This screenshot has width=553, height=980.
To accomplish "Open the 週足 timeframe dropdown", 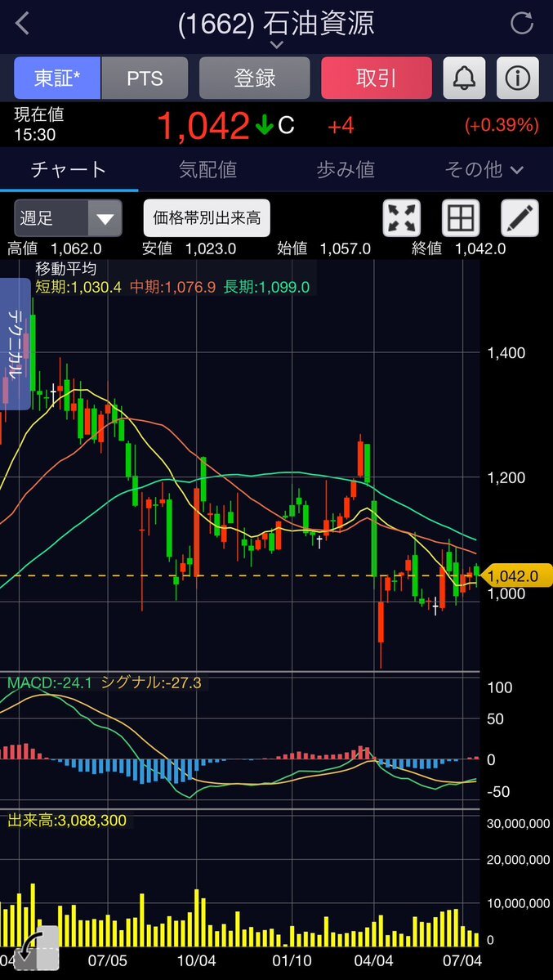I will (x=68, y=218).
